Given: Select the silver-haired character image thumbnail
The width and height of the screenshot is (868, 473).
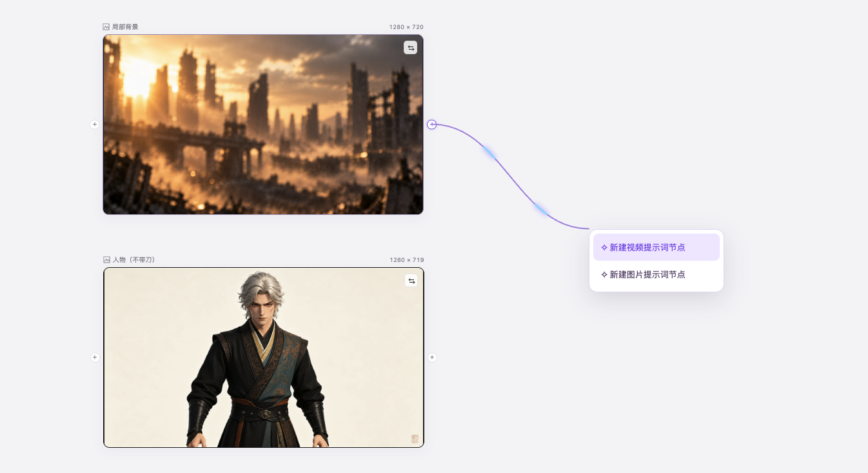Looking at the screenshot, I should click(x=264, y=357).
